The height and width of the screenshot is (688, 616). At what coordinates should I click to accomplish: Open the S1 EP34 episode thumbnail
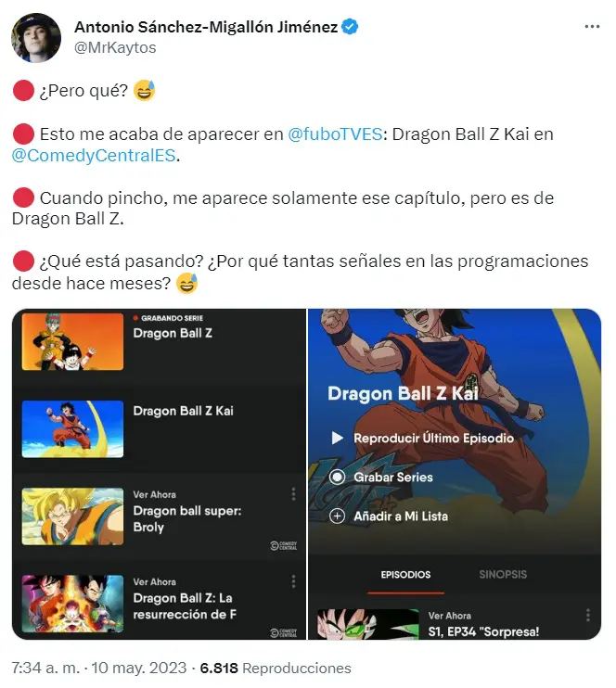[x=368, y=623]
